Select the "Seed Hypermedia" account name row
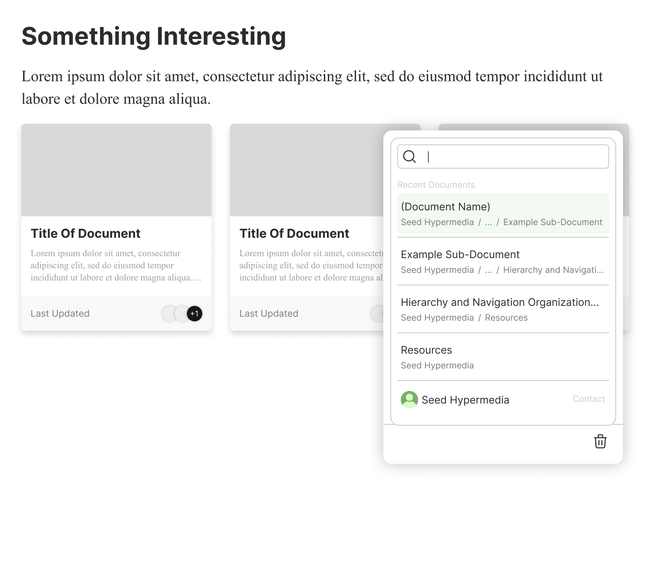 (465, 400)
